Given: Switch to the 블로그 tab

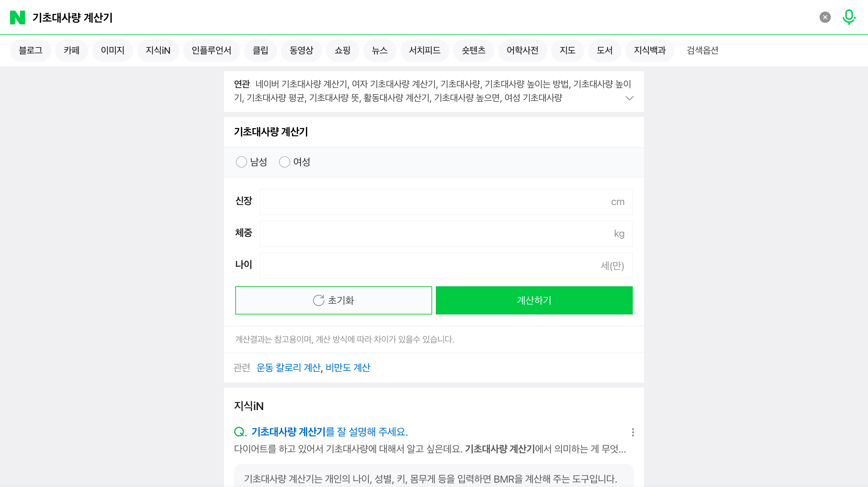Looking at the screenshot, I should pyautogui.click(x=30, y=51).
